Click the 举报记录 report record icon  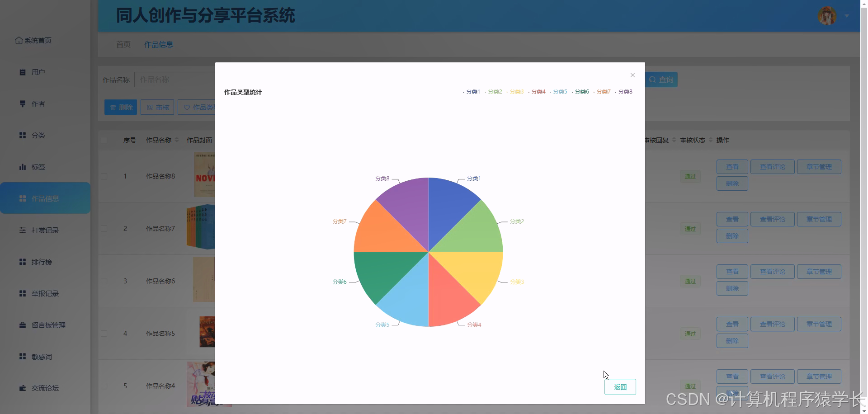click(23, 293)
